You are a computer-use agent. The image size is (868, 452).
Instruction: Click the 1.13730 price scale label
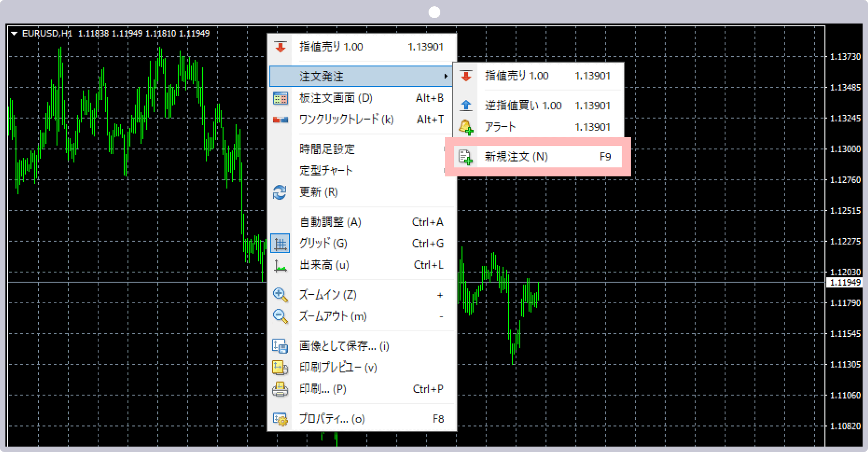tap(845, 56)
